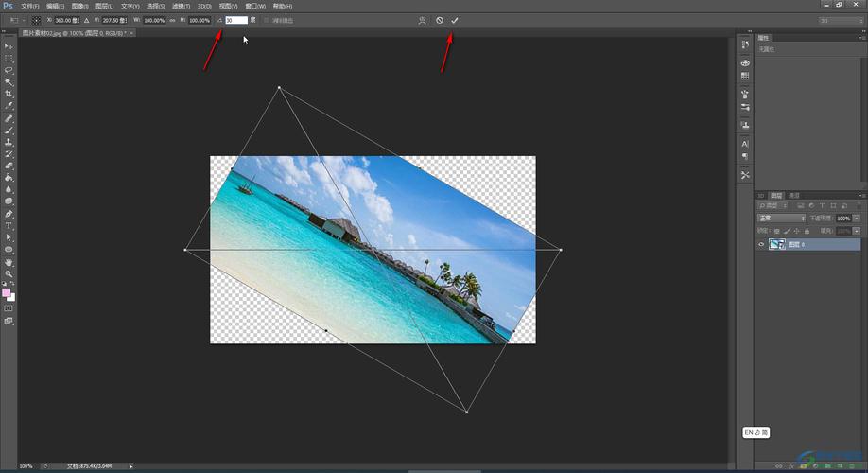Toggle the link between width and height
868x473 pixels.
171,20
